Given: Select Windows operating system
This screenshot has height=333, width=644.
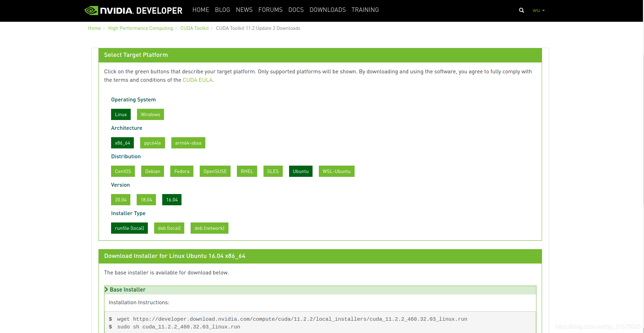Looking at the screenshot, I should (150, 114).
